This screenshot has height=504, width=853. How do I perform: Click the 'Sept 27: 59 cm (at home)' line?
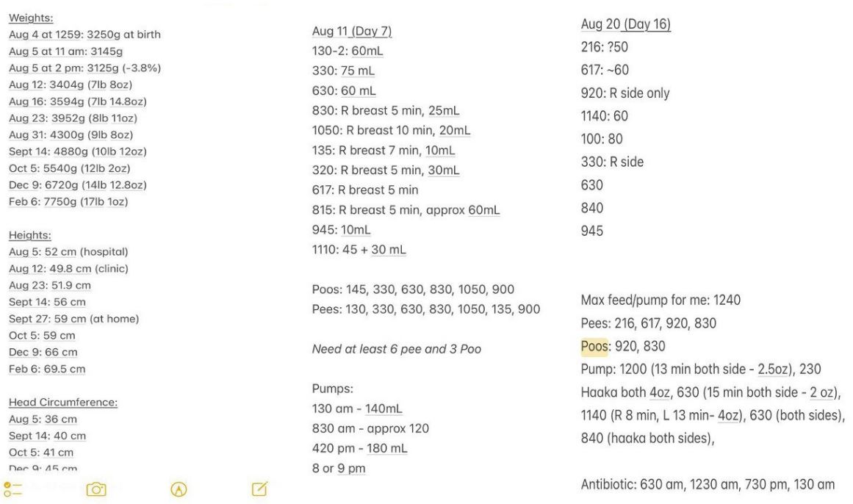pos(73,319)
